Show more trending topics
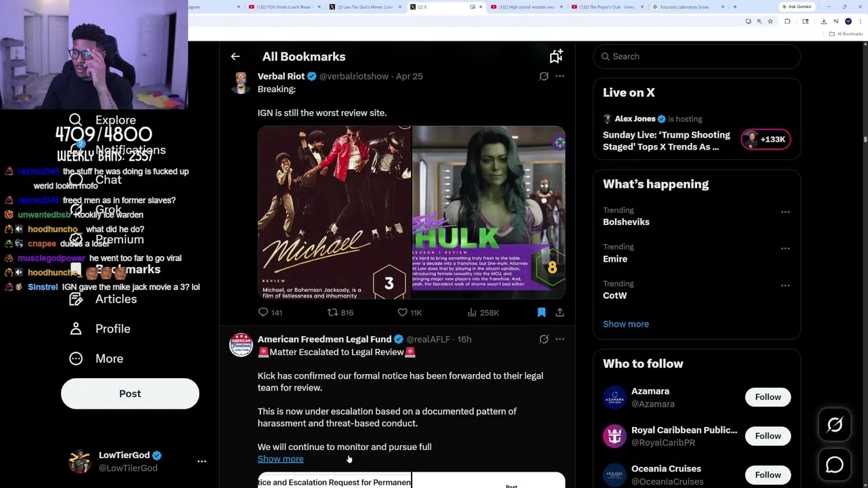 point(626,324)
